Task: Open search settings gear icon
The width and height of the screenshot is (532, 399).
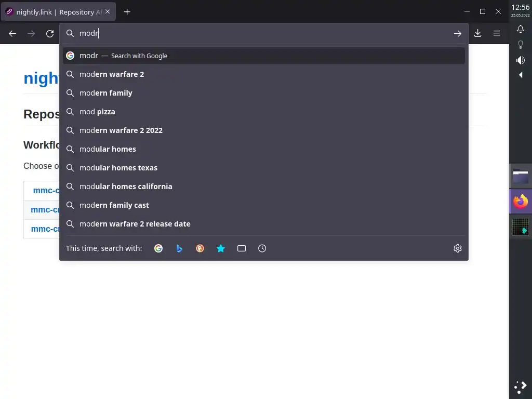Action: click(457, 248)
